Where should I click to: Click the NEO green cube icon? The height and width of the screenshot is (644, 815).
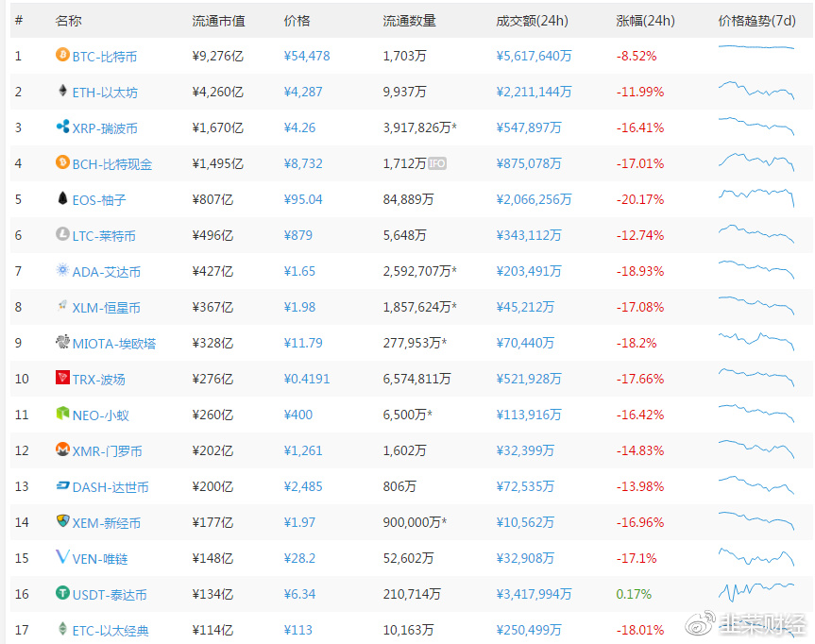click(62, 414)
